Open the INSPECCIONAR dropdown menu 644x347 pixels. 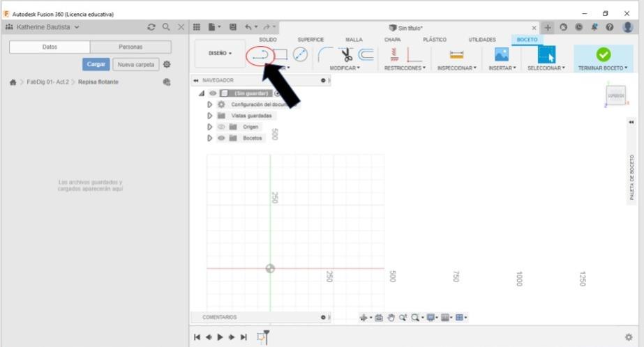pos(457,68)
